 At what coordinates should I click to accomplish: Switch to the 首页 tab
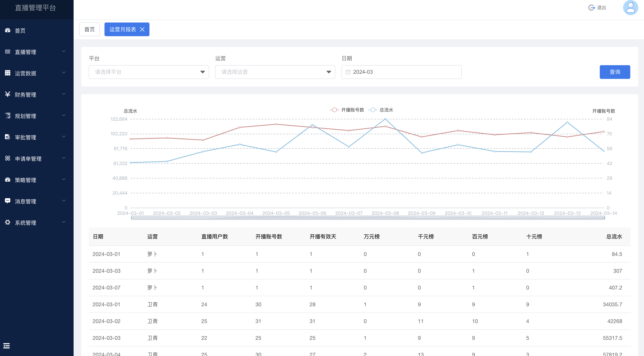pos(89,30)
